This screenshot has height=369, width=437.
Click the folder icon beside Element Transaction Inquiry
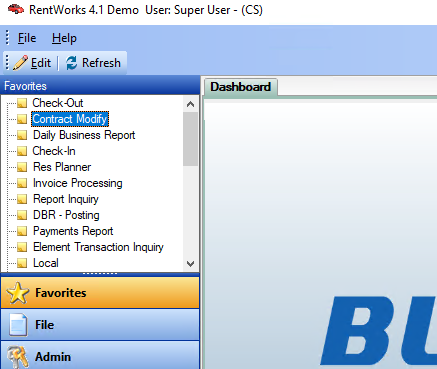[x=22, y=247]
